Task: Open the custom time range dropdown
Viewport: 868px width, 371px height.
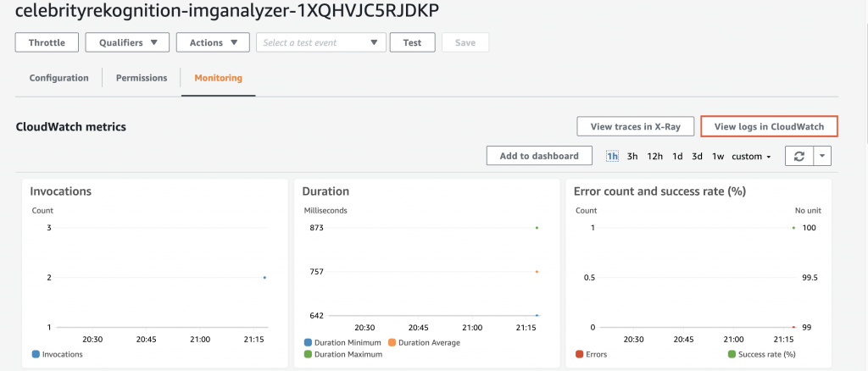Action: click(751, 157)
